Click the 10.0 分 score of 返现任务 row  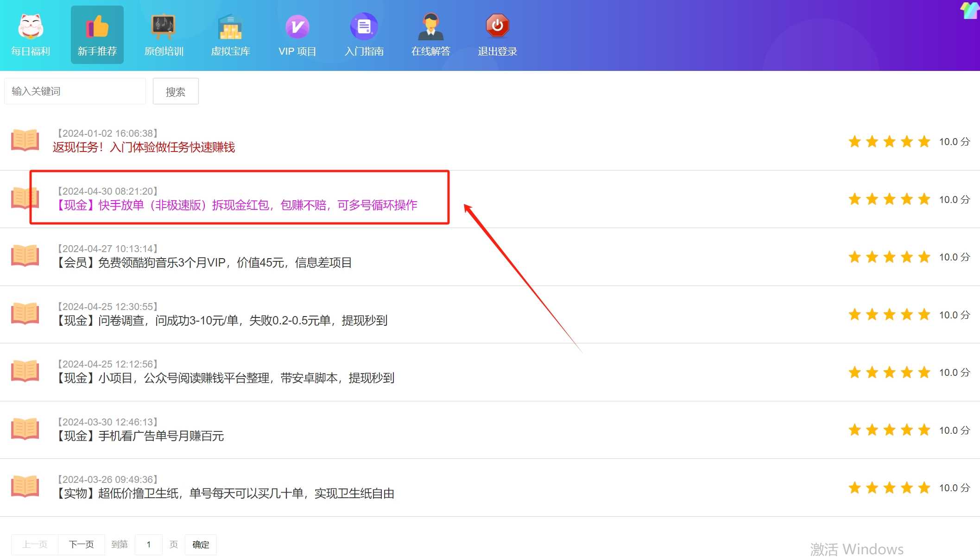point(954,142)
